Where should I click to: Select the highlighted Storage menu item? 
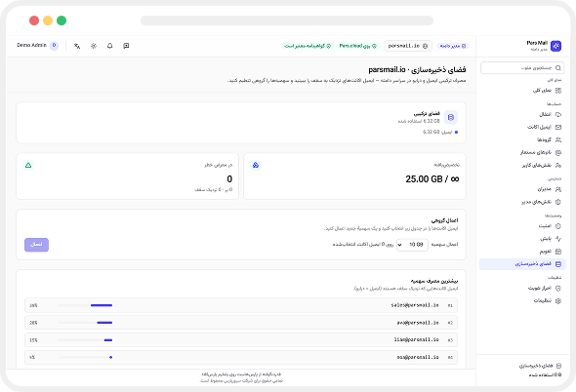(522, 264)
